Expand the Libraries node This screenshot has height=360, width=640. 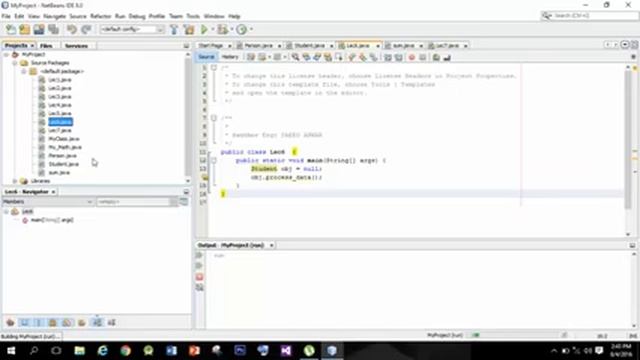tap(15, 181)
